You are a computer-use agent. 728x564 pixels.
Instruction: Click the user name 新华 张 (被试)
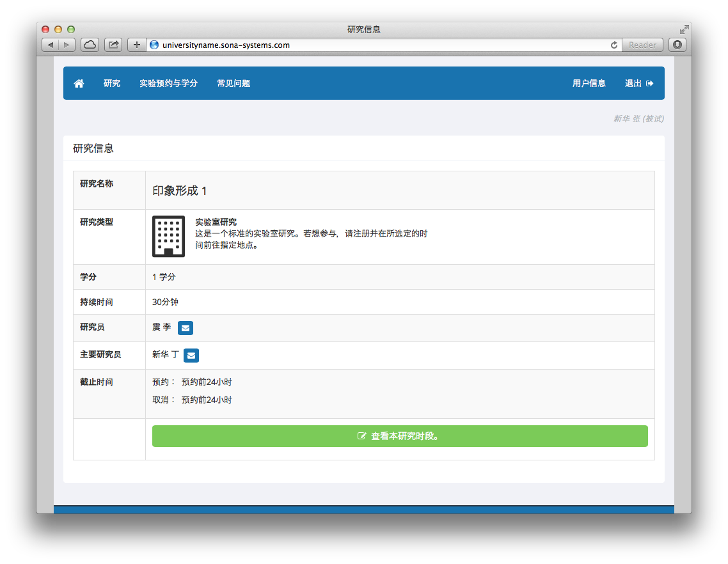[639, 119]
